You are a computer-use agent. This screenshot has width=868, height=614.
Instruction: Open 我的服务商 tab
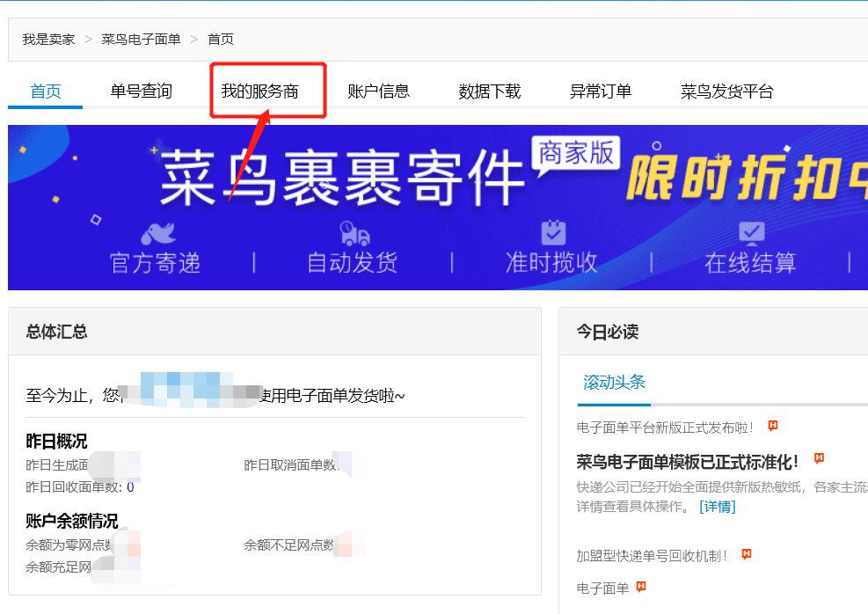coord(260,91)
